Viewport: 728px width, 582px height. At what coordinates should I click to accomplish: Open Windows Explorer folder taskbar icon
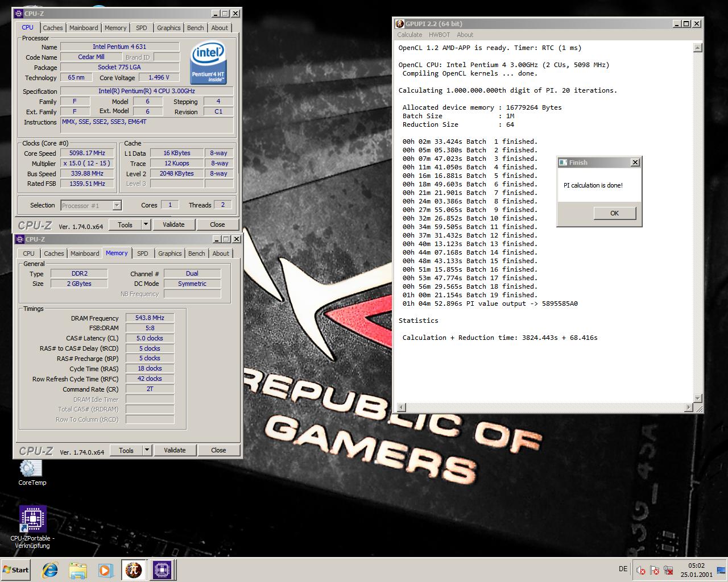78,570
